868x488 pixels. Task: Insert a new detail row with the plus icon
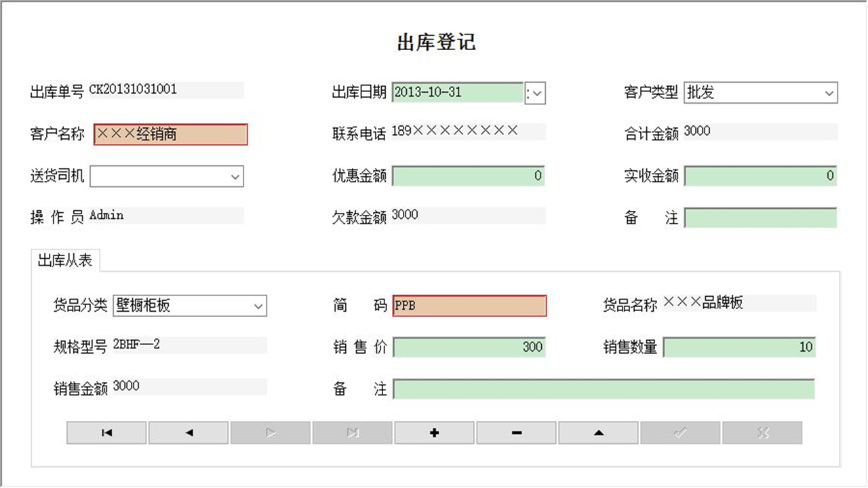[x=434, y=432]
